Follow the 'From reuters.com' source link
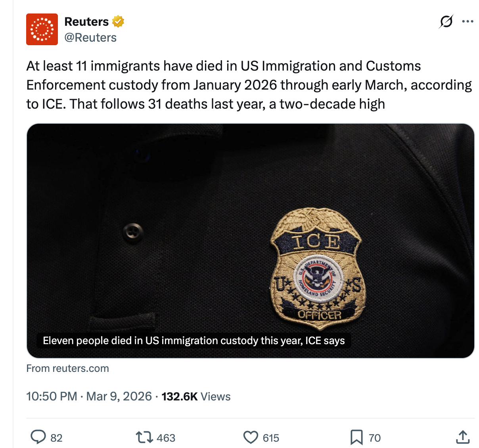479x448 pixels. click(67, 368)
